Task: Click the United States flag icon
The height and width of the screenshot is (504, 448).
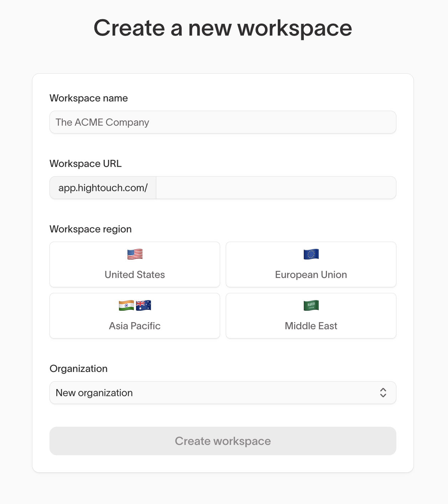Action: (134, 254)
